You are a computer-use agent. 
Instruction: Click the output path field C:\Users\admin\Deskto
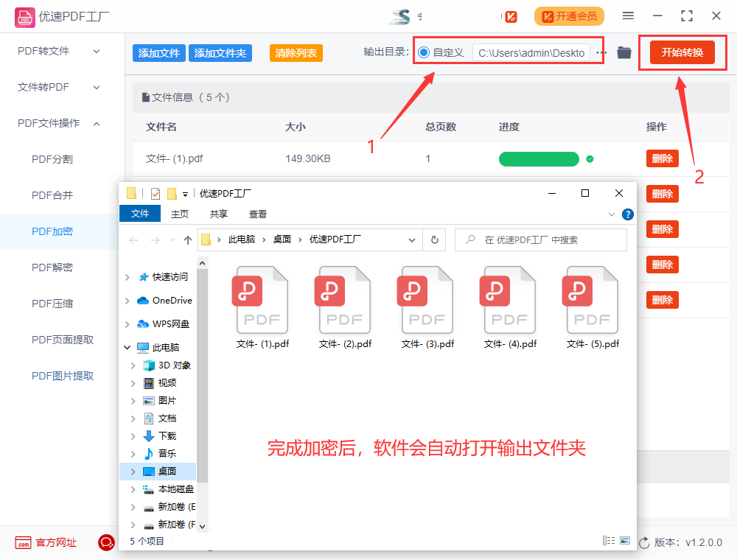point(531,53)
